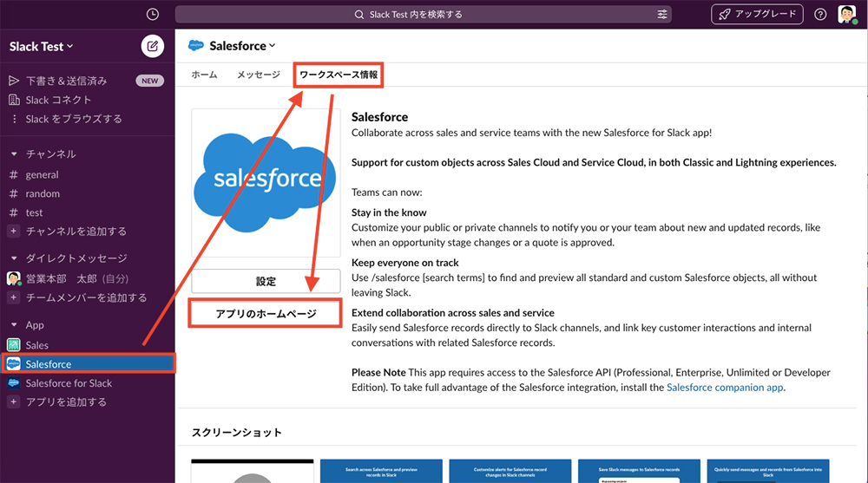Image resolution: width=868 pixels, height=483 pixels.
Task: Click the paper-plane icon beside 下書き＆送信済み
Action: (x=14, y=81)
